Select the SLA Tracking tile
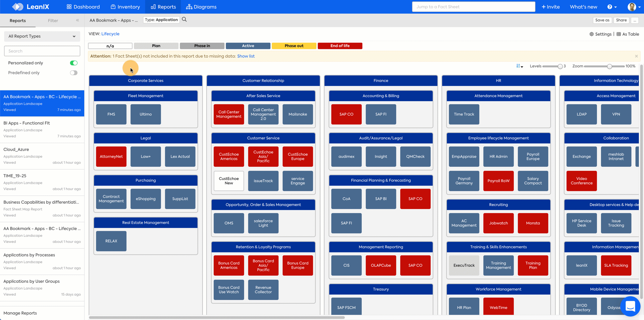Image resolution: width=644 pixels, height=320 pixels. pyautogui.click(x=616, y=266)
